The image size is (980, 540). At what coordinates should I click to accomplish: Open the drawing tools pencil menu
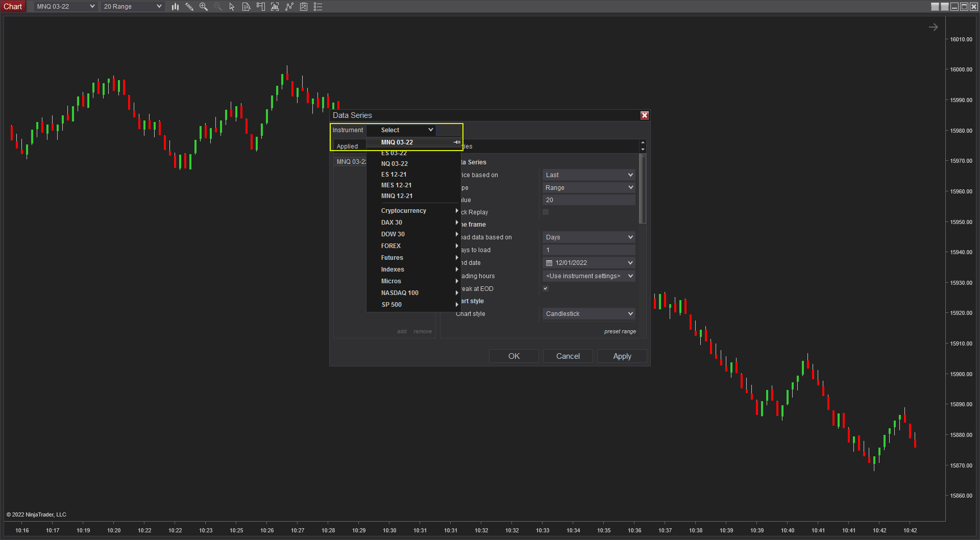click(189, 7)
